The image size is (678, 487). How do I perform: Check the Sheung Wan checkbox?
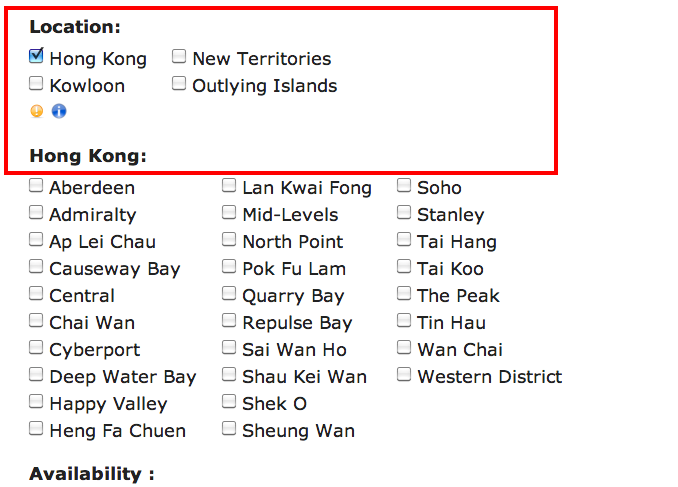229,428
